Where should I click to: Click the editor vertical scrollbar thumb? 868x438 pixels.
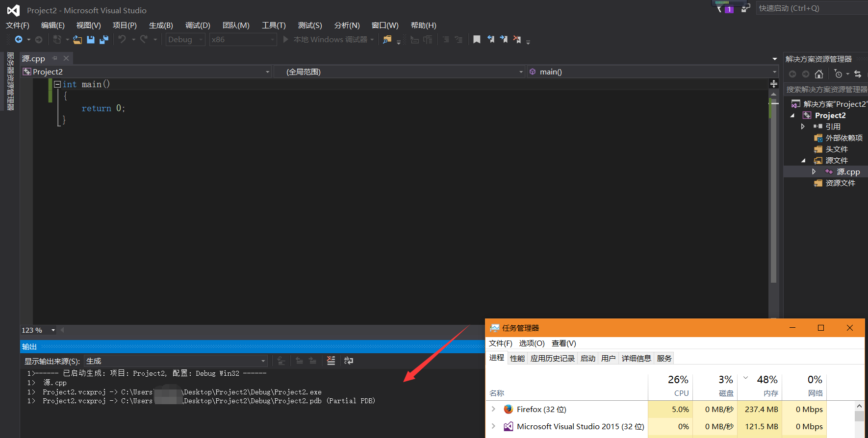coord(774,191)
